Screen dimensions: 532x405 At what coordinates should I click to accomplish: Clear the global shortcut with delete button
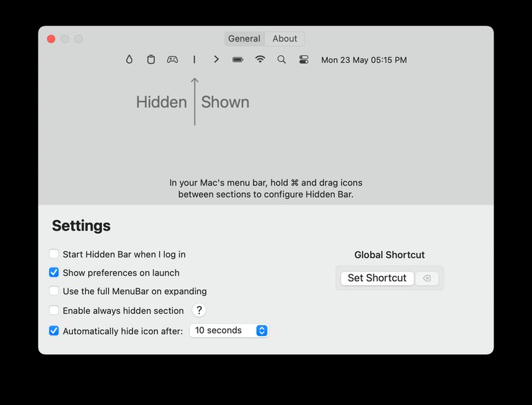click(x=427, y=278)
